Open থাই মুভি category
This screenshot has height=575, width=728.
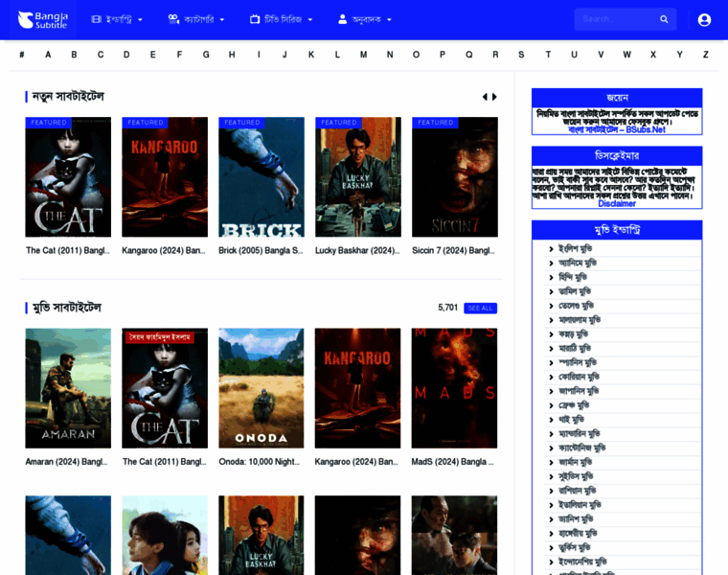pos(572,421)
